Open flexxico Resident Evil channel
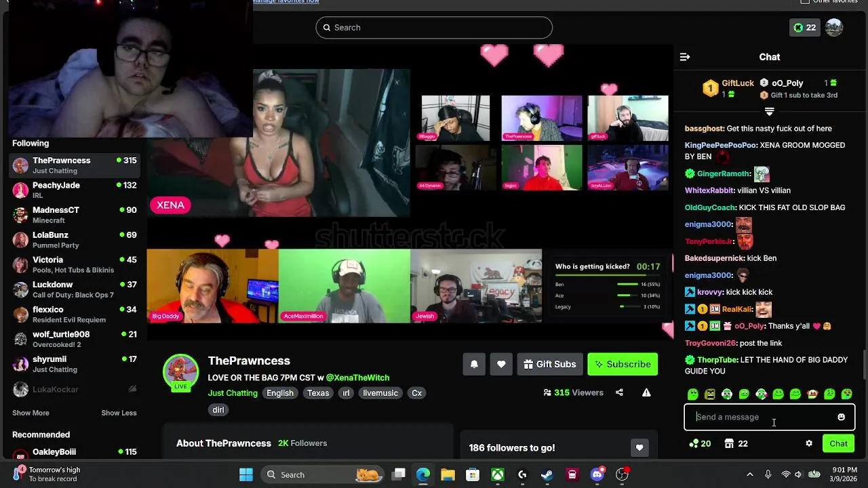This screenshot has width=868, height=488. click(x=75, y=314)
